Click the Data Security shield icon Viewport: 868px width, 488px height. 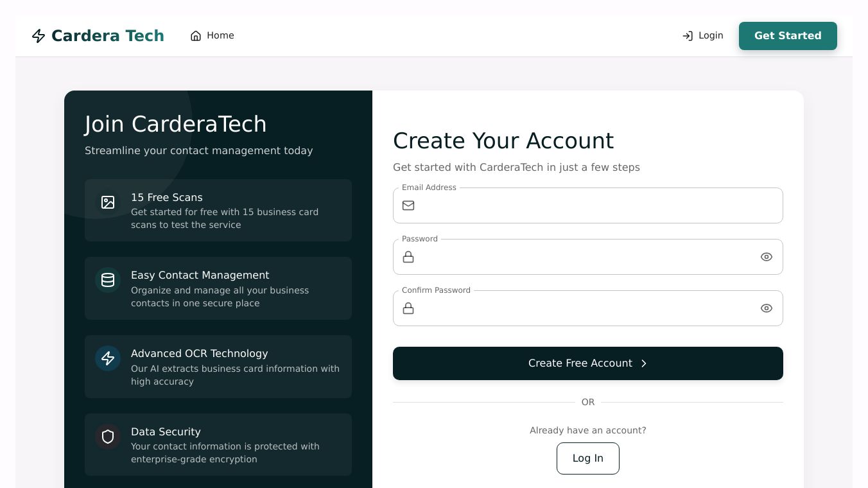pos(108,437)
